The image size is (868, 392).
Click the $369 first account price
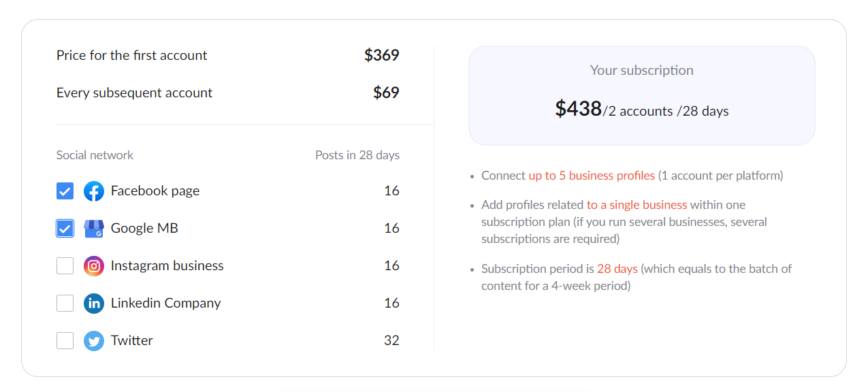382,55
